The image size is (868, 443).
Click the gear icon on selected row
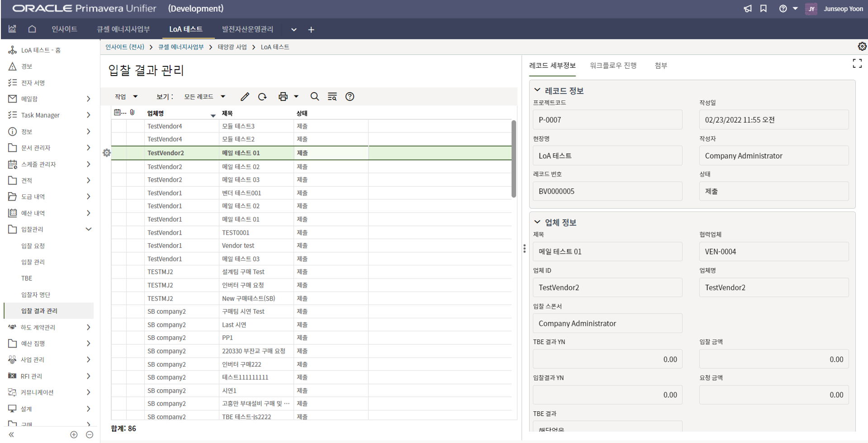tap(107, 153)
